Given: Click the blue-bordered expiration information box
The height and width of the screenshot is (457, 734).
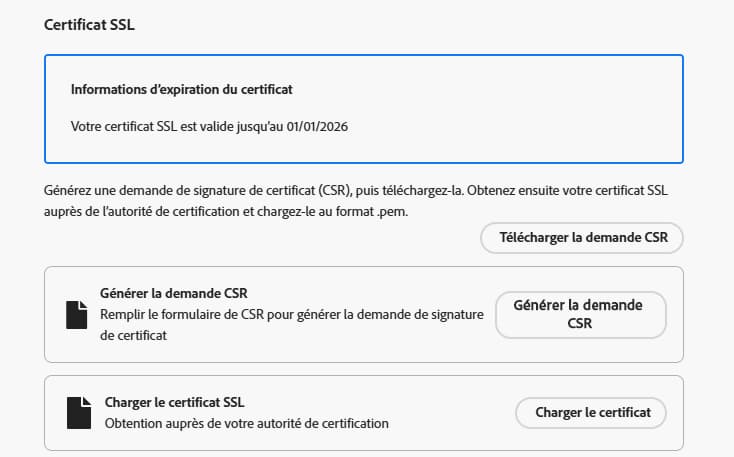Looking at the screenshot, I should (x=364, y=109).
